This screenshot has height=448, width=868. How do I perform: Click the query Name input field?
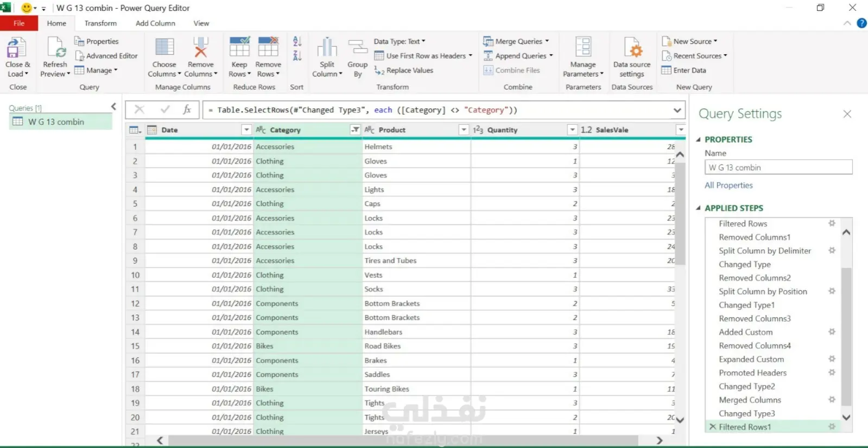[778, 168]
